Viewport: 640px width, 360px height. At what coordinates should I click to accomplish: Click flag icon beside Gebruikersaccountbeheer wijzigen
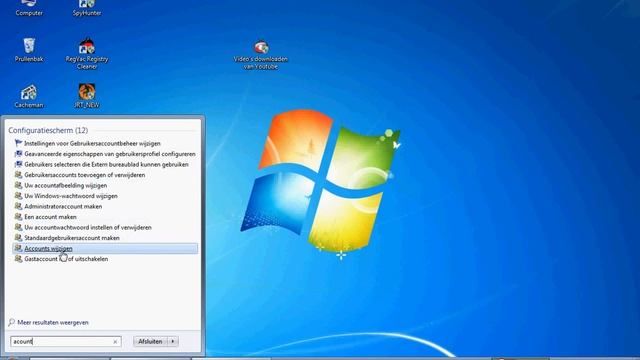click(x=18, y=143)
